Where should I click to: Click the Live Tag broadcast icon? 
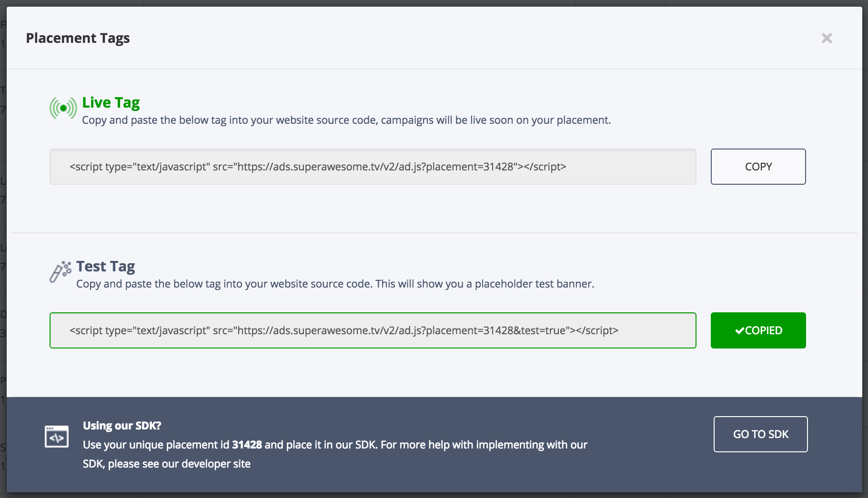point(63,108)
